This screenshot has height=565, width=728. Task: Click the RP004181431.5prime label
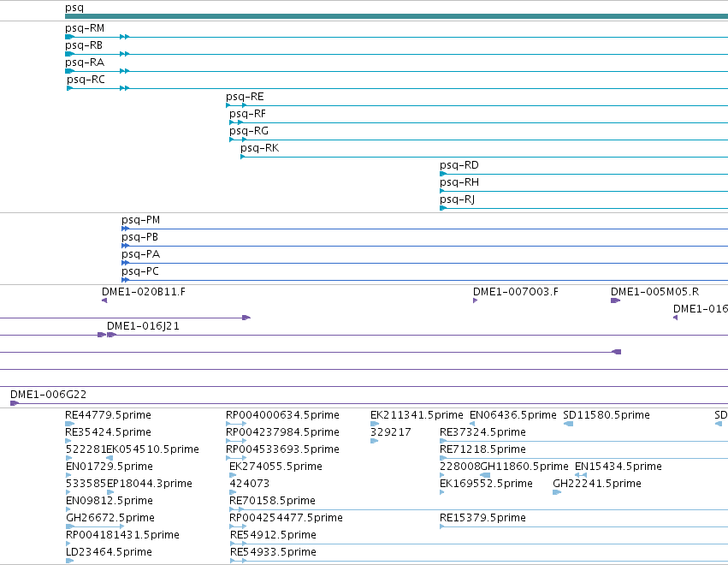[122, 535]
